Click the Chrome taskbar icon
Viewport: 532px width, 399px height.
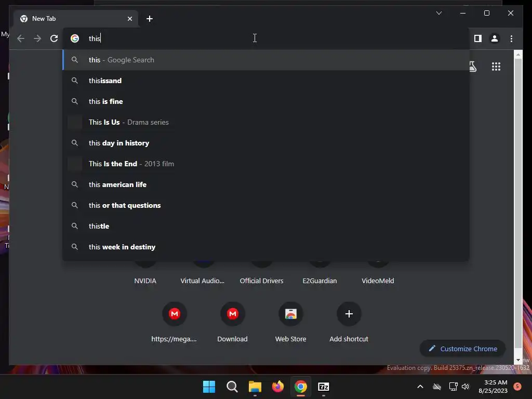tap(301, 387)
